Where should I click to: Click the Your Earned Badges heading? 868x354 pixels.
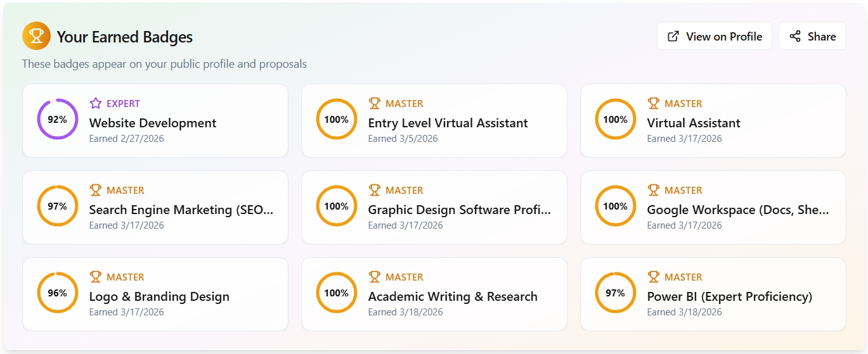[x=125, y=37]
